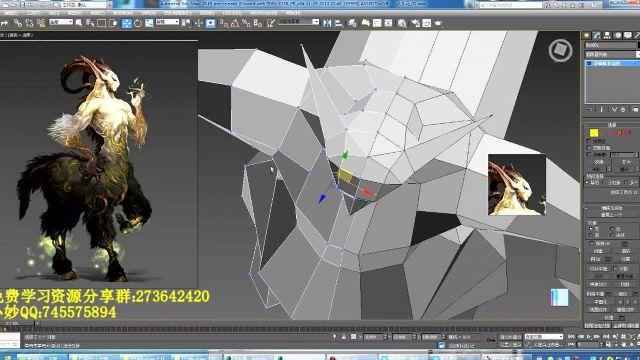Viewport: 640px width, 360px height.
Task: Open the Layer Manager icon
Action: click(352, 23)
